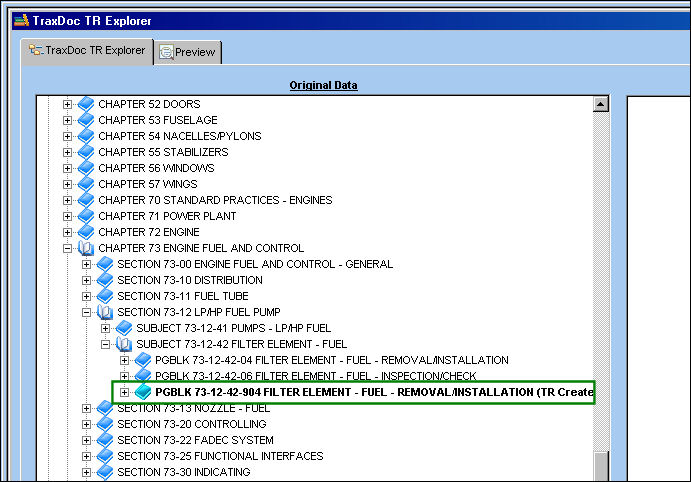Select 'CHAPTER 56 WINDOWS' row text
The image size is (691, 482).
pyautogui.click(x=156, y=168)
